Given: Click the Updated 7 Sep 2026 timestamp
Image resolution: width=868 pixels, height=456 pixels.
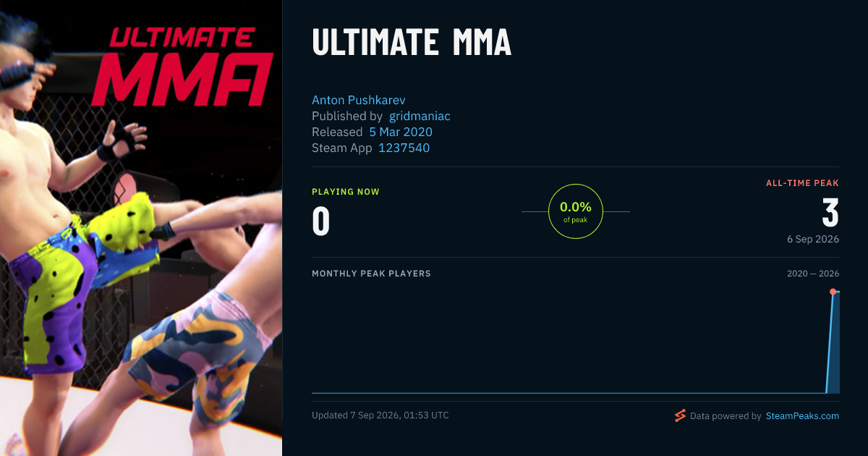Looking at the screenshot, I should pyautogui.click(x=380, y=415).
